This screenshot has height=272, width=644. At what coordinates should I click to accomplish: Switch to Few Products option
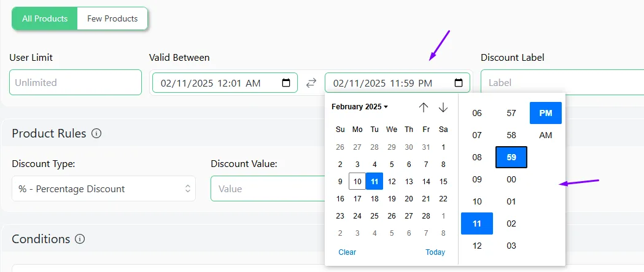(112, 18)
